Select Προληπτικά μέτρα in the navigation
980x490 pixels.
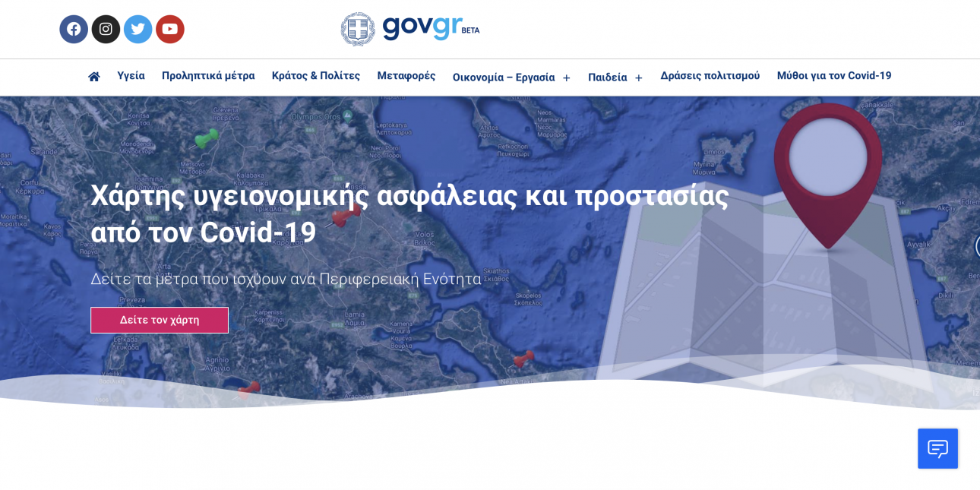point(208,76)
